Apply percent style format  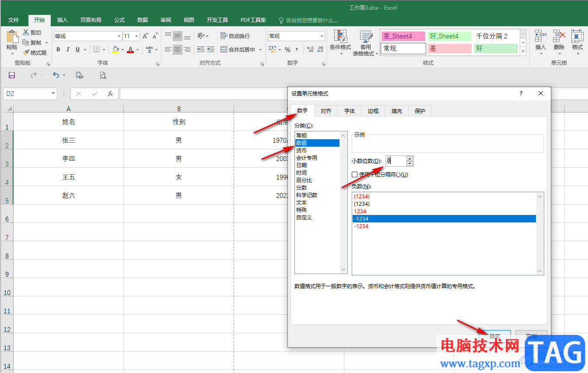point(287,49)
